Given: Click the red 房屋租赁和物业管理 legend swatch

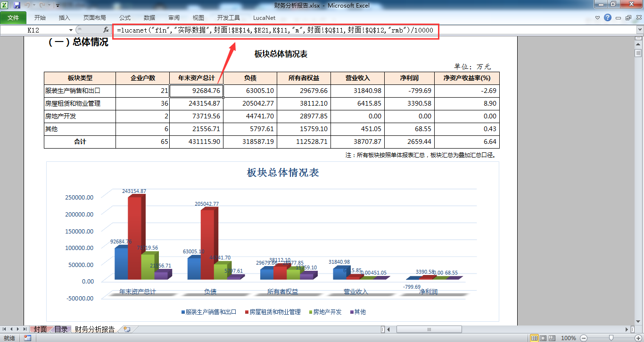Looking at the screenshot, I should point(247,312).
